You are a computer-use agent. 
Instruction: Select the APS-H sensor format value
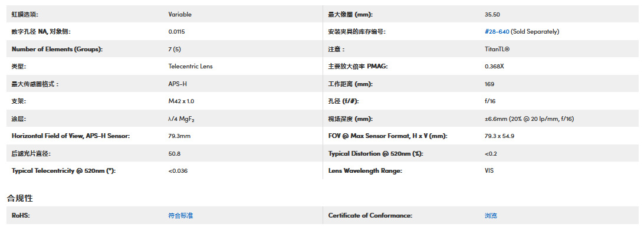pyautogui.click(x=178, y=84)
